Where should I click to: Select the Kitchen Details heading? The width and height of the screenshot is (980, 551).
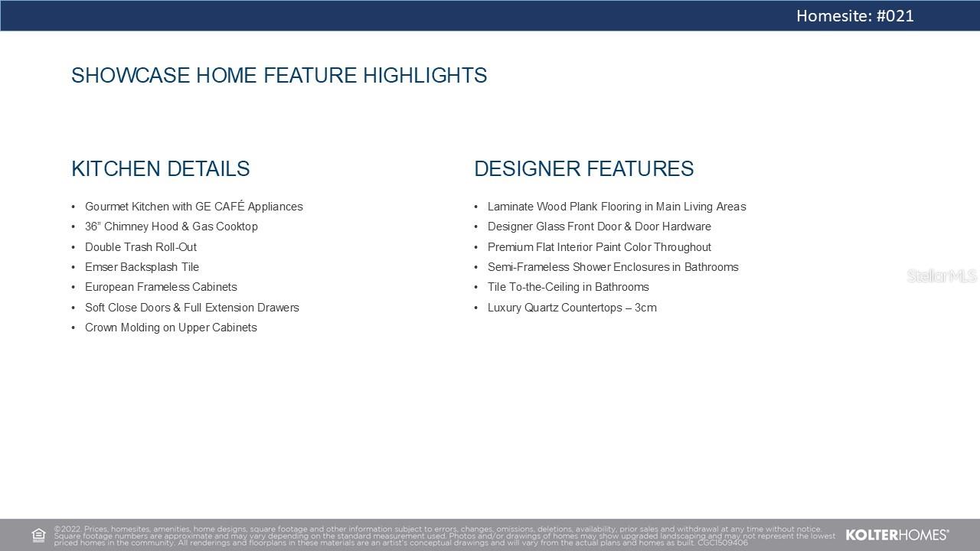[x=160, y=169]
